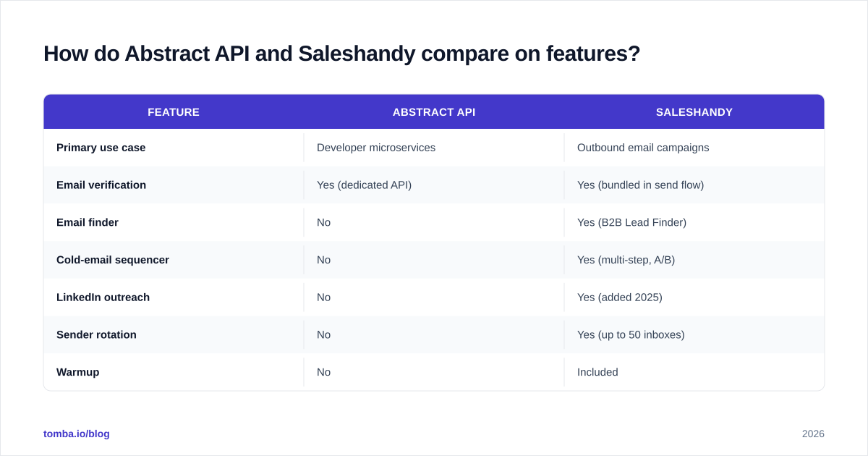Click the heading about Abstract API and Saleshandy

pos(341,54)
